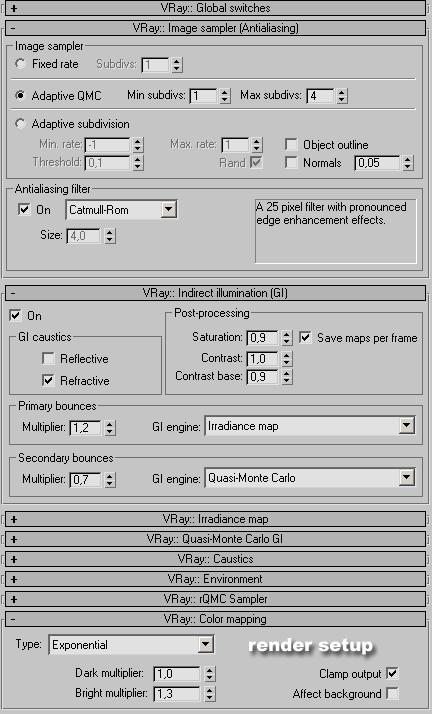
Task: Expand the rQMC Sampler rollout
Action: (215, 599)
